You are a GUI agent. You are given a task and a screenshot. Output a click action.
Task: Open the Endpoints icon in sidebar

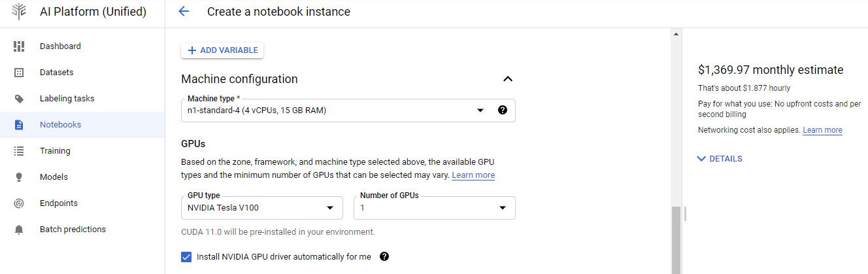(19, 203)
